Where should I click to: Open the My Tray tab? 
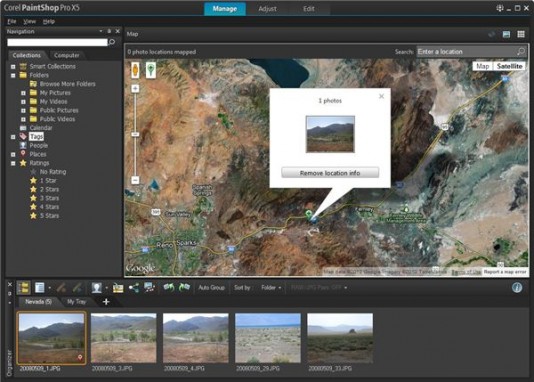point(77,302)
